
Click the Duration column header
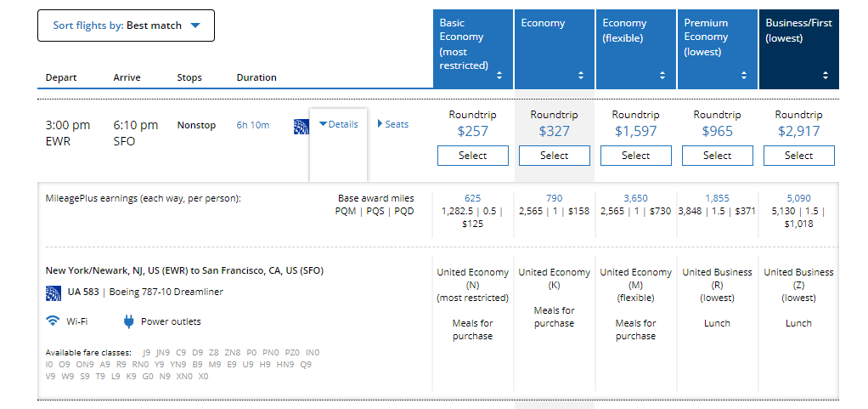tap(256, 77)
